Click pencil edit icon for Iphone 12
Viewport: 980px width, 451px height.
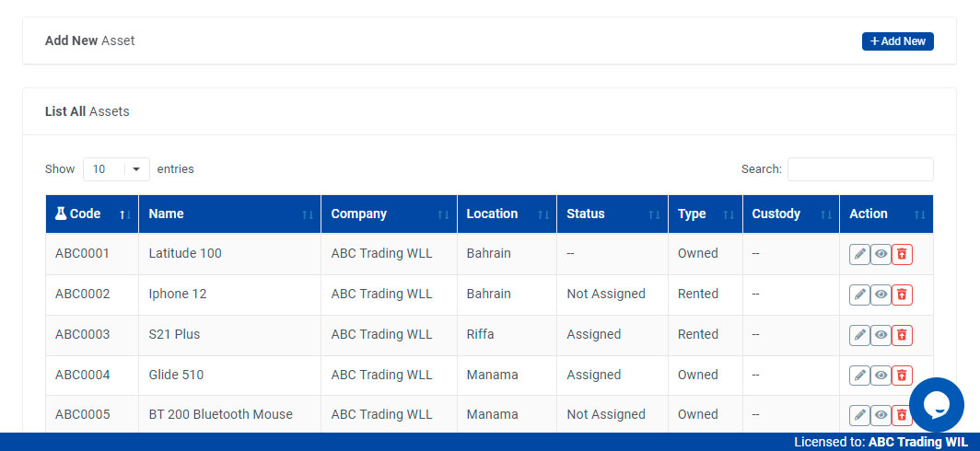point(859,295)
